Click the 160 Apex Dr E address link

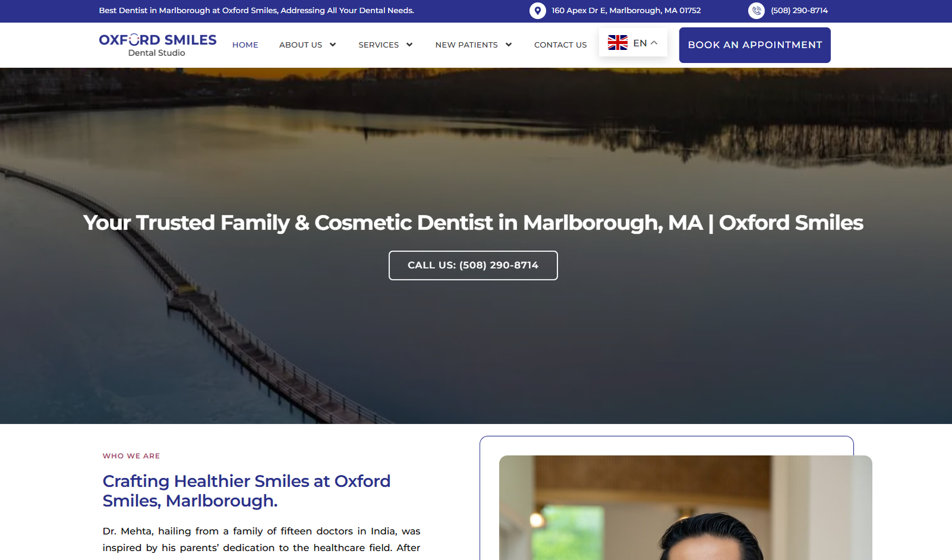click(x=626, y=11)
